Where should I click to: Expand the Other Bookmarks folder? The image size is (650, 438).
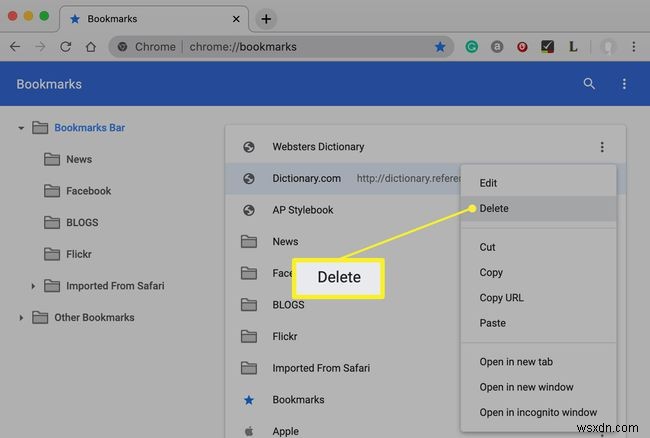click(x=21, y=317)
